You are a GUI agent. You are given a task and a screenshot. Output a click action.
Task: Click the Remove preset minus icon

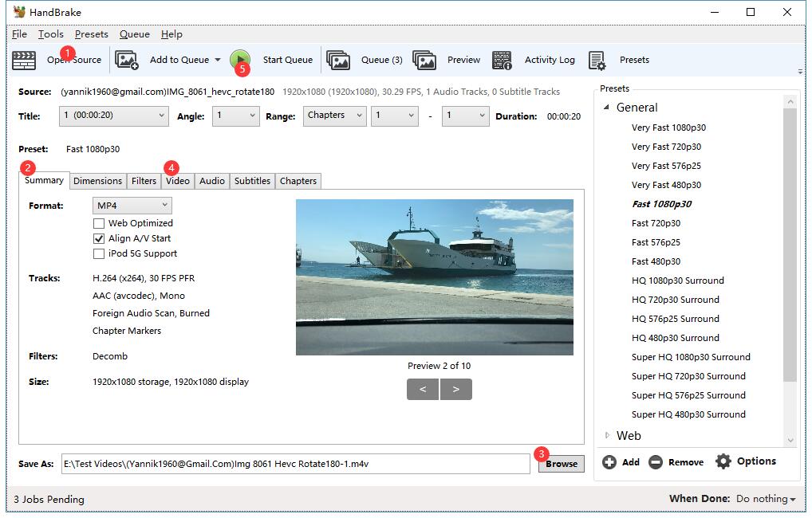(656, 462)
